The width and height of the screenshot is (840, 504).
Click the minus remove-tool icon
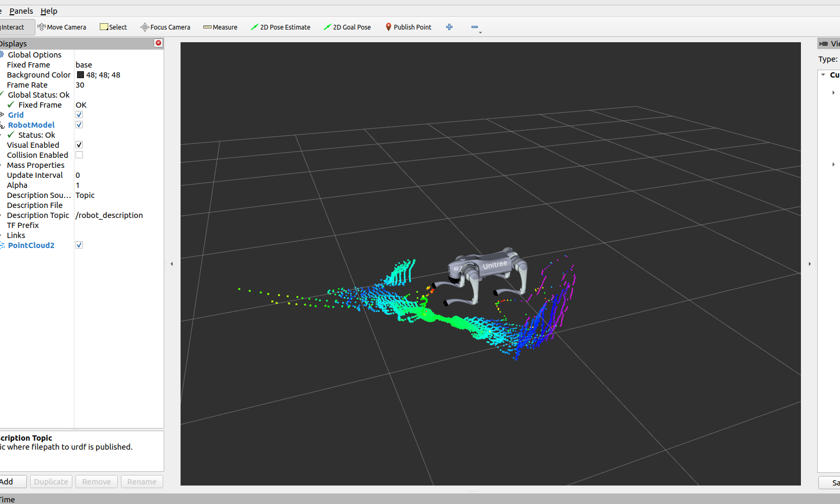point(475,27)
